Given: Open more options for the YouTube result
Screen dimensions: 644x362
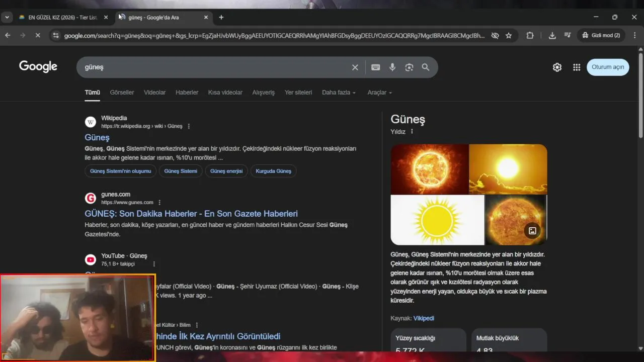Looking at the screenshot, I should (154, 264).
